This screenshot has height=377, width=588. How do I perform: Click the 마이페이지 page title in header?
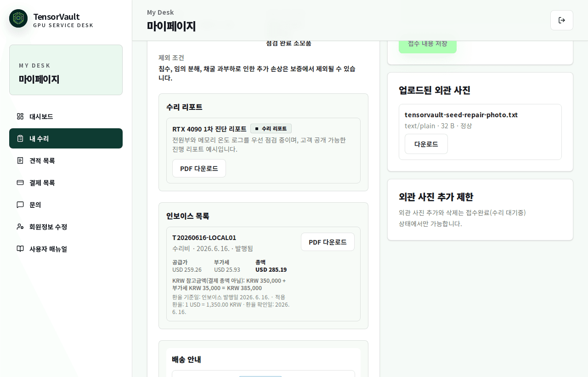(x=171, y=26)
